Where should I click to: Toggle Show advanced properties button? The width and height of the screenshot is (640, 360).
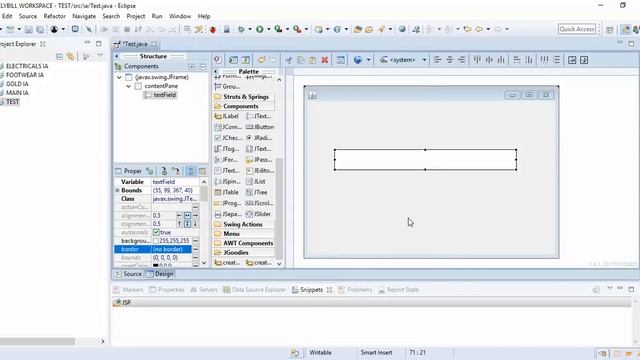click(191, 171)
